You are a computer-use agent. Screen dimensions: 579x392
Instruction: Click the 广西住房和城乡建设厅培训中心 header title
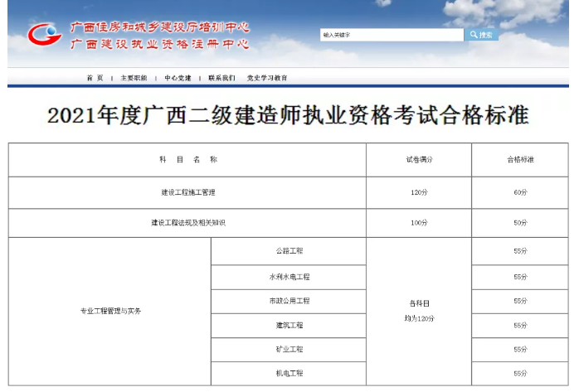click(159, 27)
